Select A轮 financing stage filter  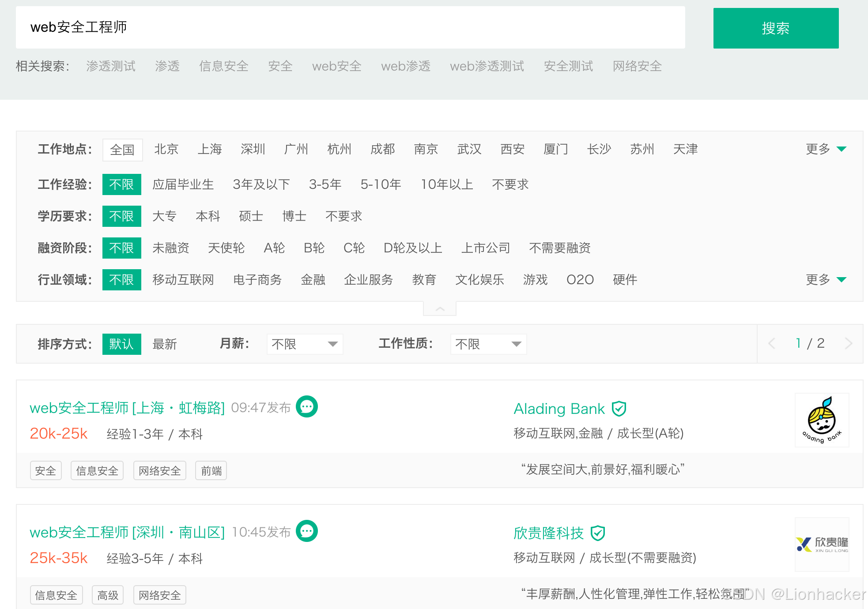click(x=274, y=248)
